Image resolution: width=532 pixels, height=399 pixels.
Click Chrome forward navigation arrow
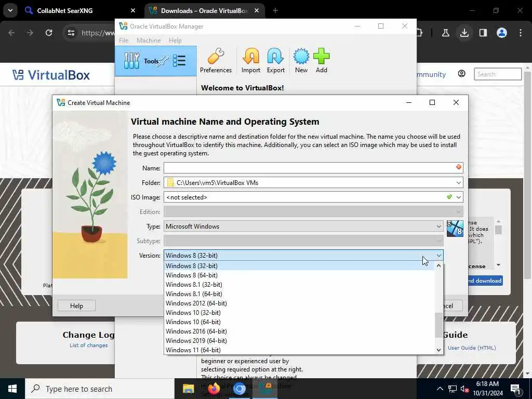30,33
